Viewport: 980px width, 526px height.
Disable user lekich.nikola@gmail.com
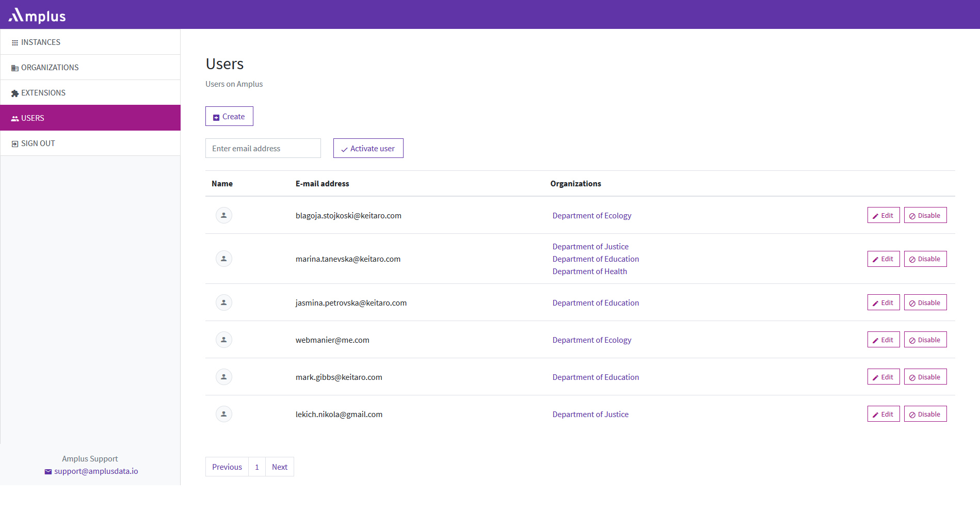[925, 414]
